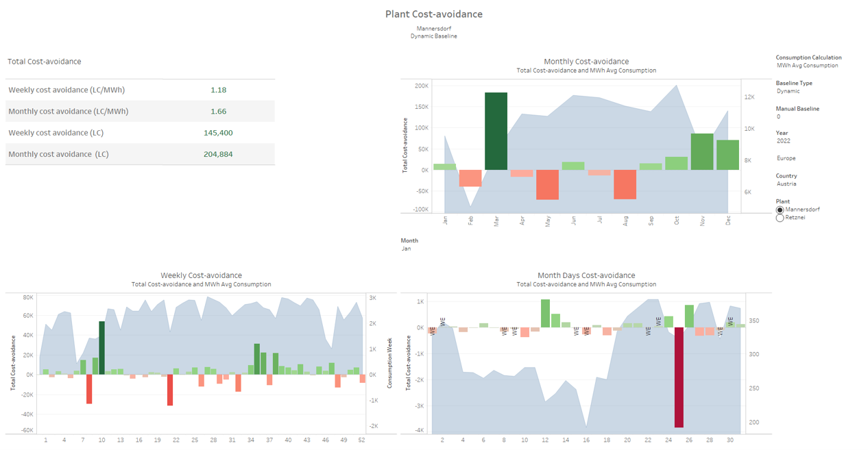Click the Month parameter value 'Jan' below monthly chart
Screen dimensions: 868x450
click(406, 249)
